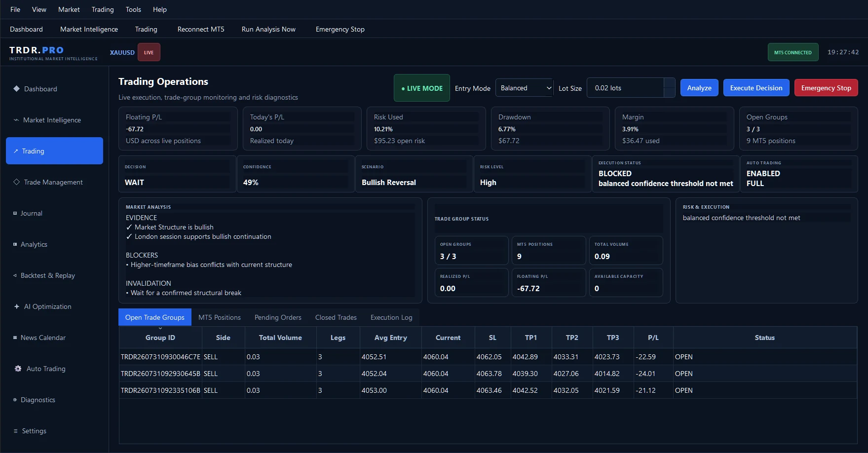Image resolution: width=868 pixels, height=453 pixels.
Task: Click the Market Intelligence sidebar icon
Action: point(16,120)
